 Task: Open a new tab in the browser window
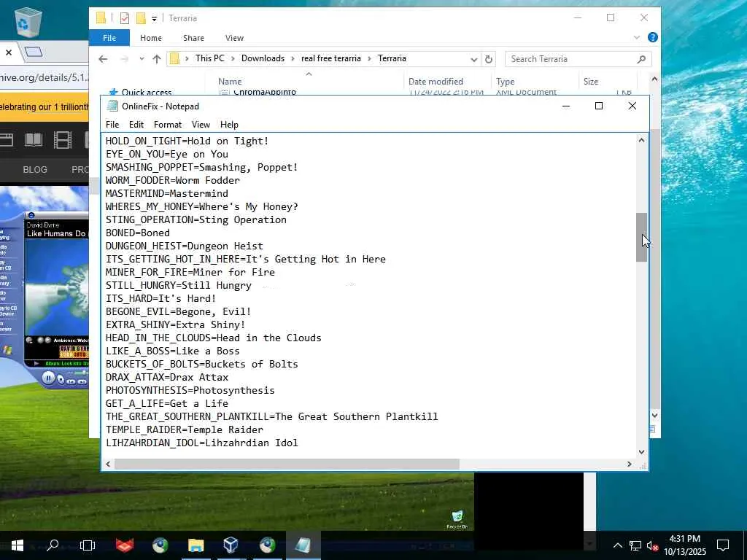tap(34, 52)
